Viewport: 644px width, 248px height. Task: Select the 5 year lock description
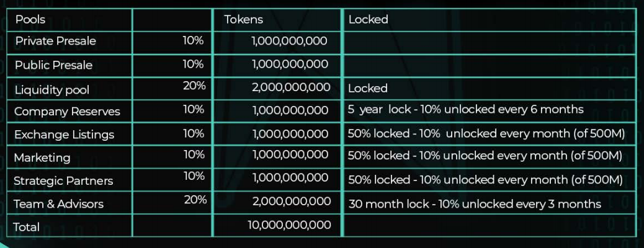(466, 110)
